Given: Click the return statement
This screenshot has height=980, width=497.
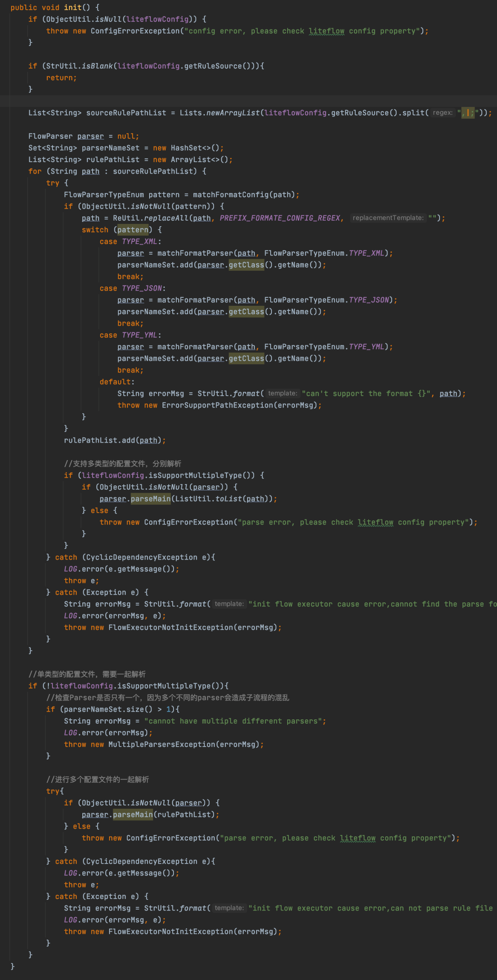Looking at the screenshot, I should [61, 78].
